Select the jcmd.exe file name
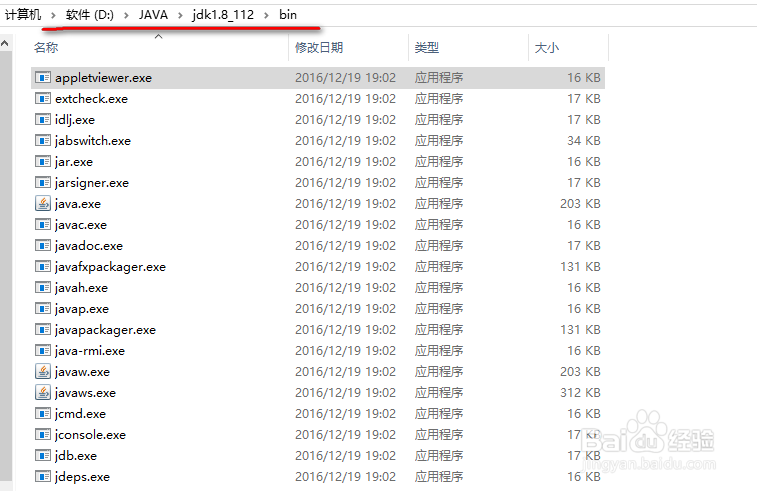757x491 pixels. (x=80, y=414)
